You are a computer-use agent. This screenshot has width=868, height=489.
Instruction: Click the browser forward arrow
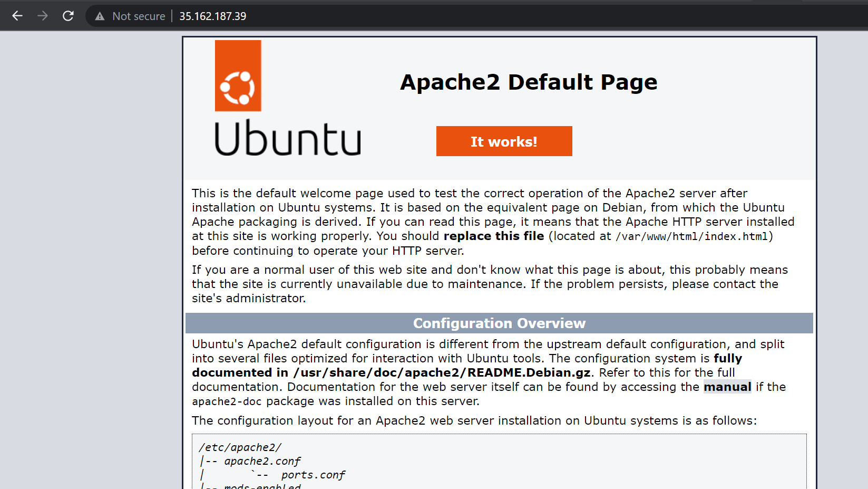tap(43, 16)
